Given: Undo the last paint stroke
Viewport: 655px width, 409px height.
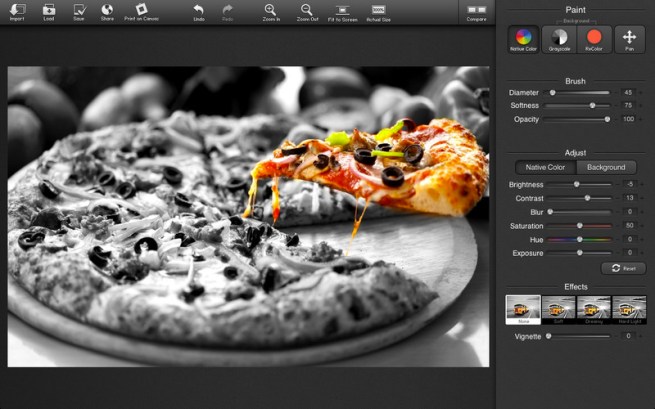Looking at the screenshot, I should [199, 13].
